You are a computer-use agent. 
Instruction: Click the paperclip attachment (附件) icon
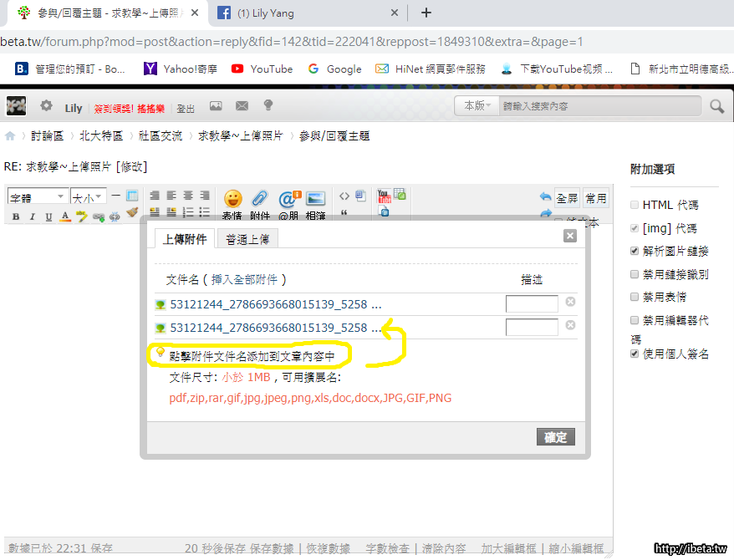pos(260,200)
